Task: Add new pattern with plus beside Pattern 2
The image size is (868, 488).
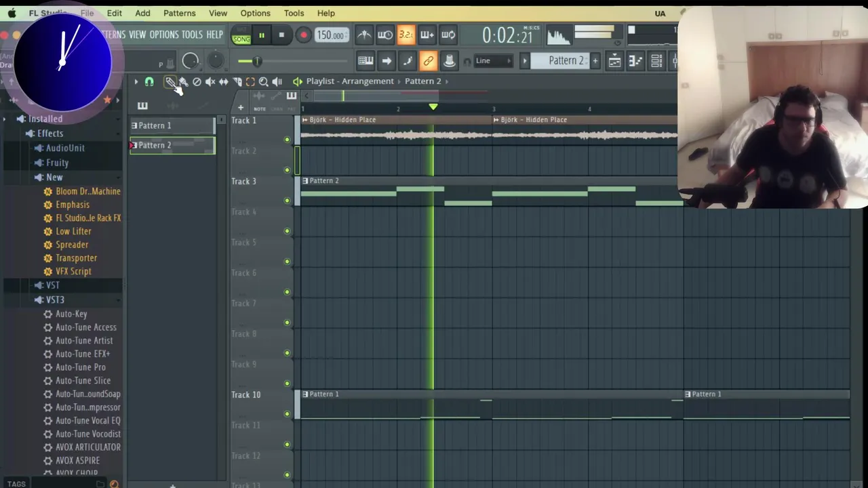Action: pyautogui.click(x=595, y=61)
